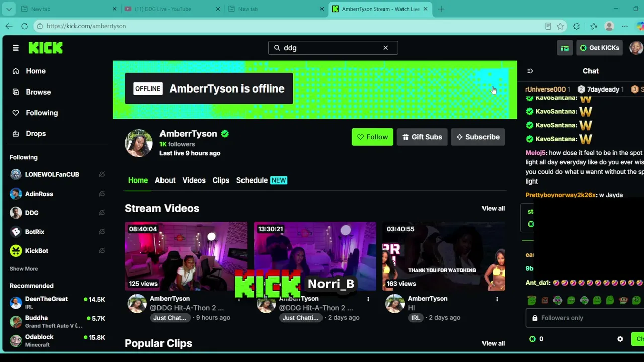
Task: Clear the ddg search text
Action: click(386, 48)
